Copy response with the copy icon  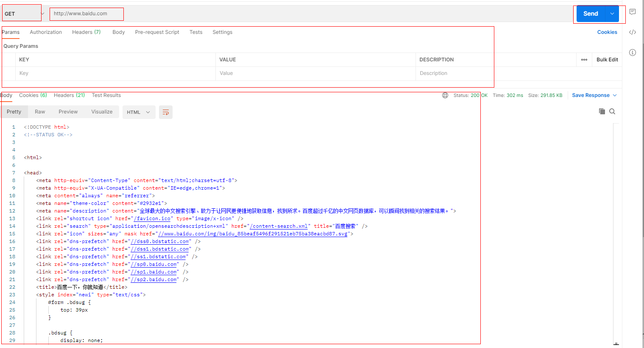pyautogui.click(x=602, y=111)
